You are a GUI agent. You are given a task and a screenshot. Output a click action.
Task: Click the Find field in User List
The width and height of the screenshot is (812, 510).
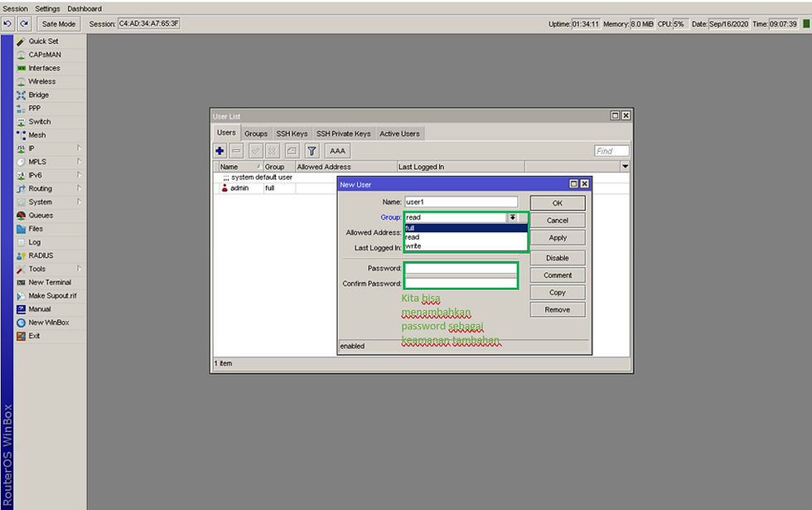pyautogui.click(x=611, y=151)
